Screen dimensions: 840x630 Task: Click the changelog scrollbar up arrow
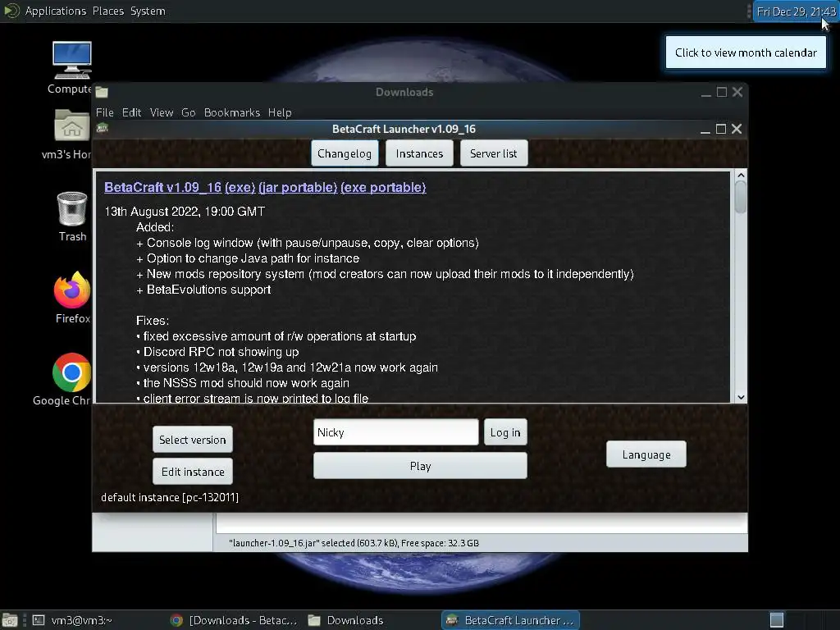[741, 176]
